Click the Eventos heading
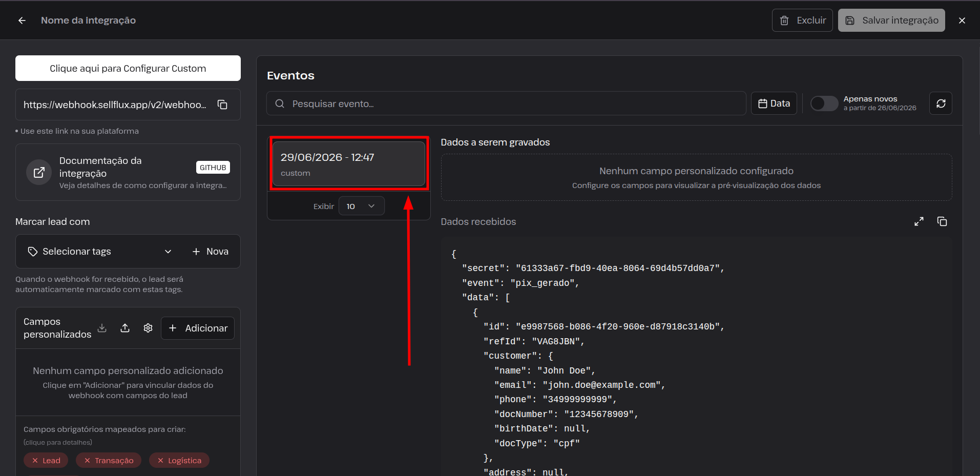 (290, 76)
